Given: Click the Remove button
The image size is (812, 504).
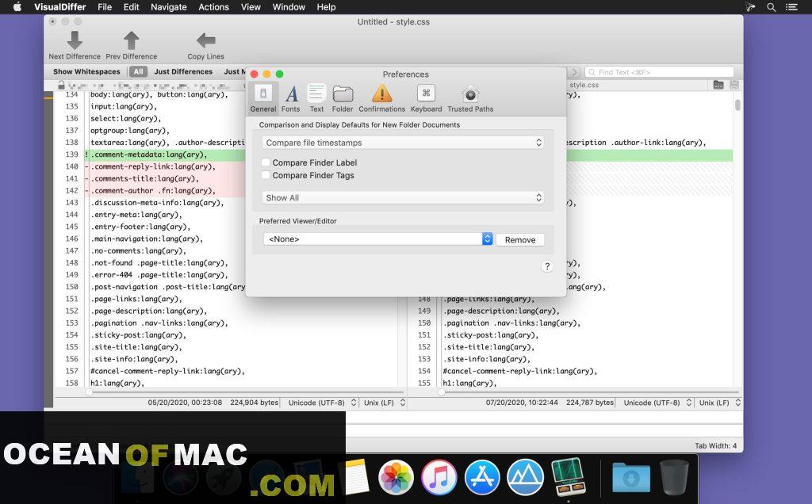Looking at the screenshot, I should (x=520, y=239).
